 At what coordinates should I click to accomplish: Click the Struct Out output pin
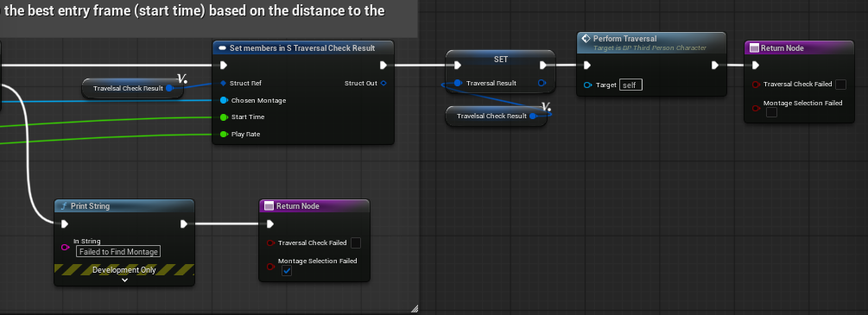pos(383,83)
